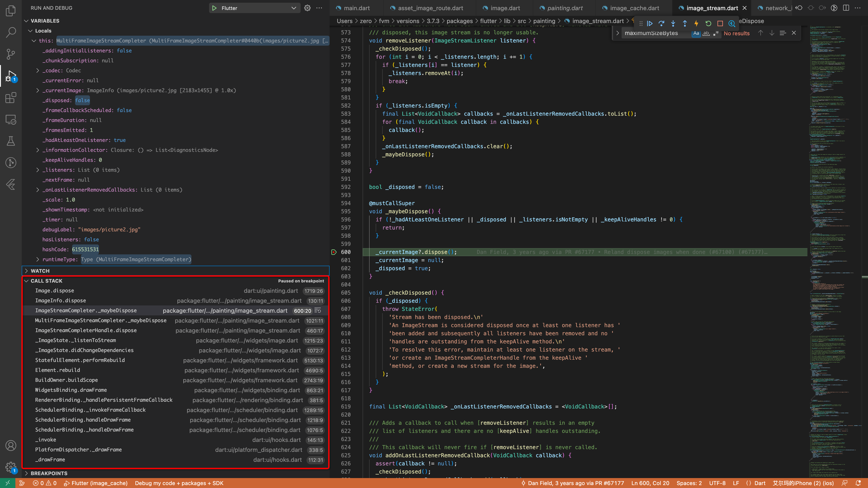Switch to the image_cache.dart tab
868x488 pixels.
pos(634,8)
